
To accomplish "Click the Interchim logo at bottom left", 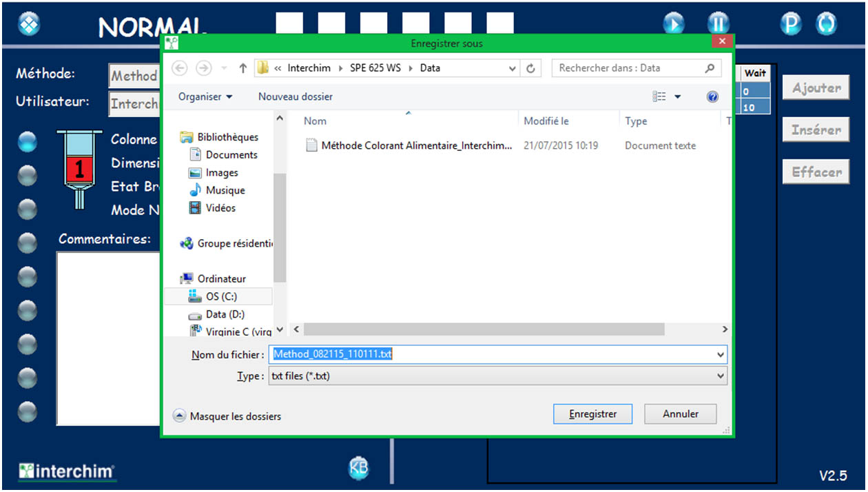I will tap(67, 471).
